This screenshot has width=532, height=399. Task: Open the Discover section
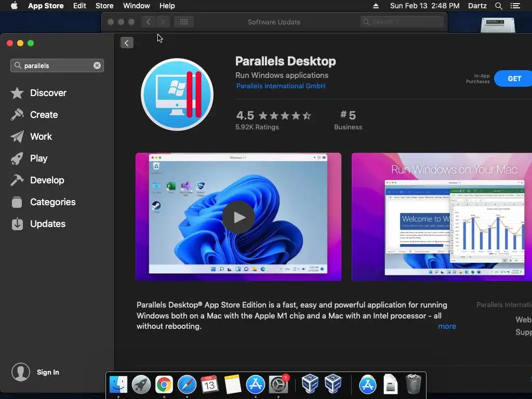point(38,93)
